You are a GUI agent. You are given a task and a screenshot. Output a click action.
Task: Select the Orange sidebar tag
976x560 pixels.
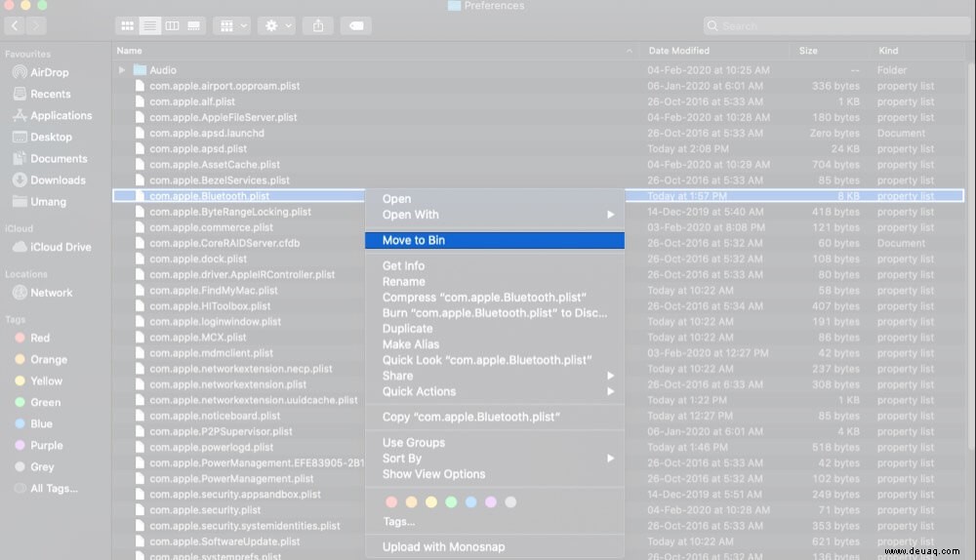(40, 360)
